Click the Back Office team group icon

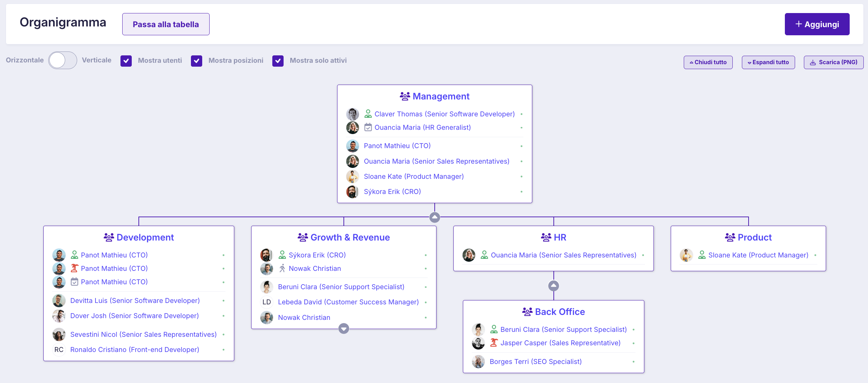coord(527,312)
